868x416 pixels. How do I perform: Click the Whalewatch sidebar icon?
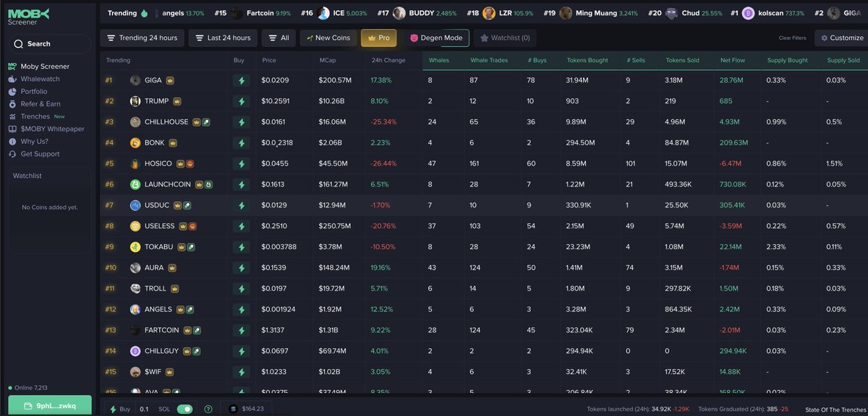pyautogui.click(x=12, y=79)
